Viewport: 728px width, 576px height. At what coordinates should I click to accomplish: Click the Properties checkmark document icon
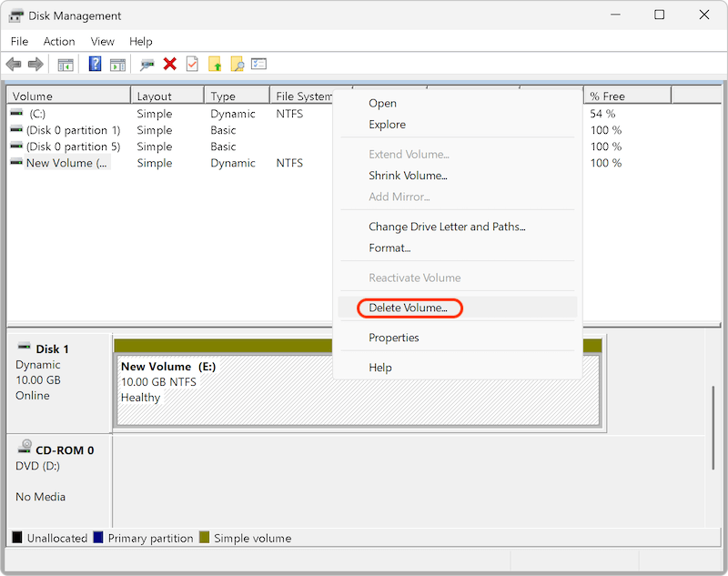pyautogui.click(x=192, y=64)
